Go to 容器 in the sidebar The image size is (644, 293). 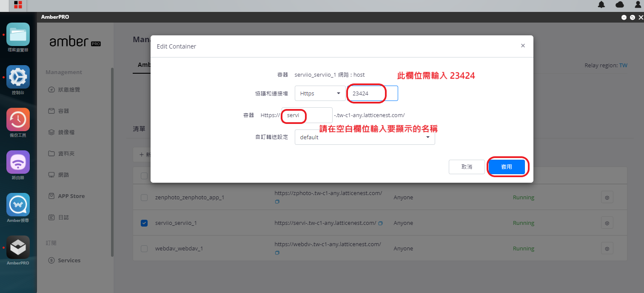tap(59, 111)
